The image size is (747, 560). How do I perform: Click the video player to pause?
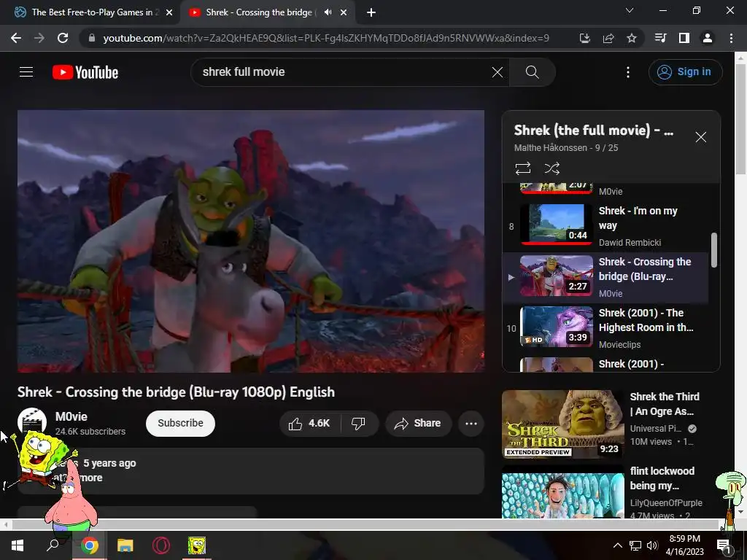pos(251,241)
